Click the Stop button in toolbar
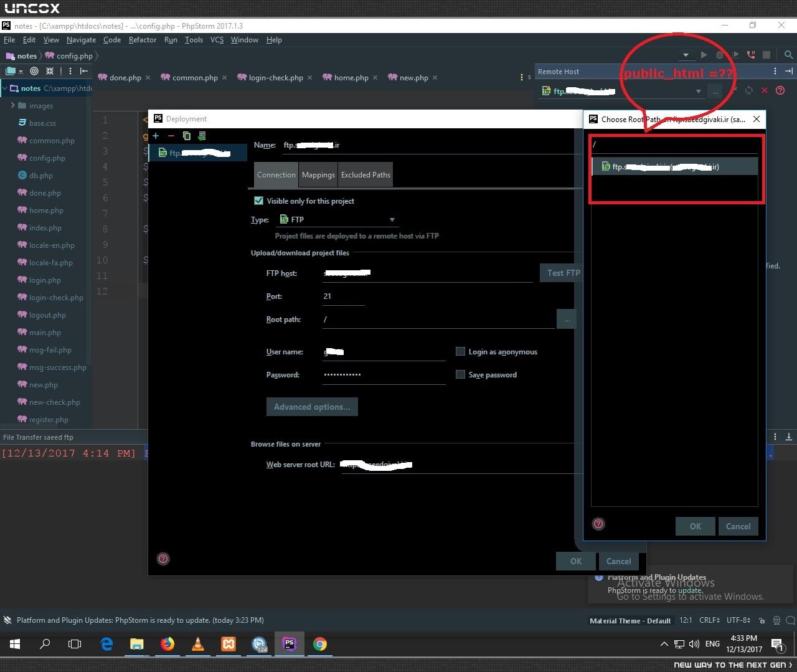The height and width of the screenshot is (672, 797). 766,55
